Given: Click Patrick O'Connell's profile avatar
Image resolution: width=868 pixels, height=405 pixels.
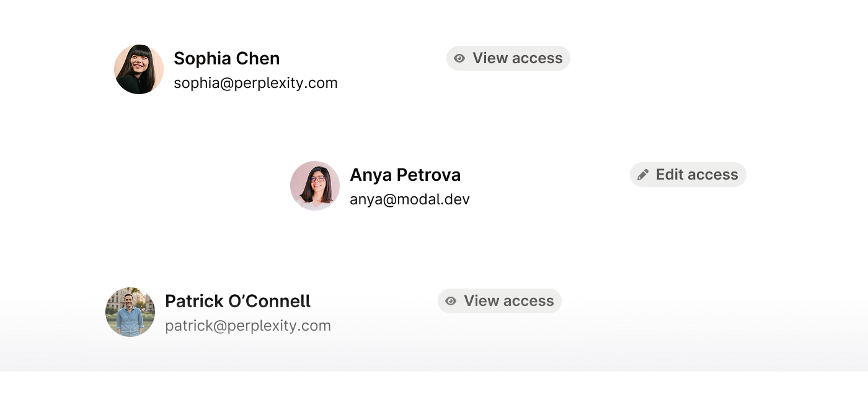Looking at the screenshot, I should coord(130,312).
